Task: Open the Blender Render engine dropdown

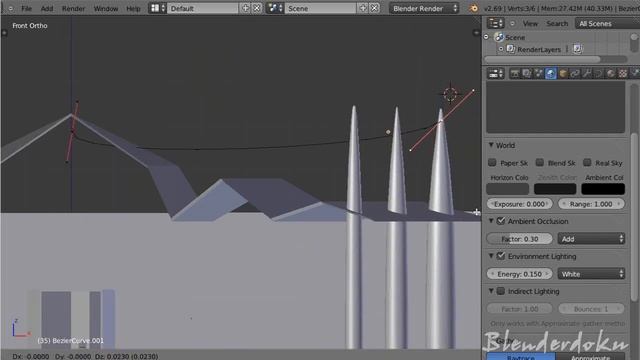Action: (423, 8)
